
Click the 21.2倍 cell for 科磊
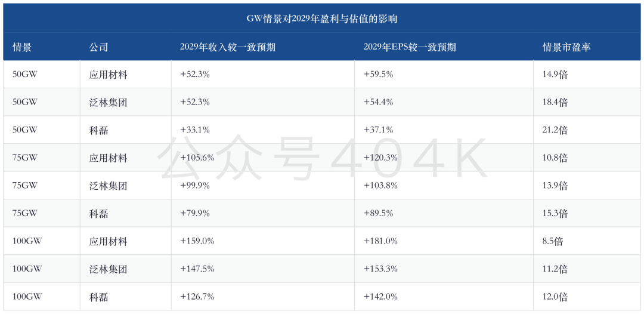[555, 130]
